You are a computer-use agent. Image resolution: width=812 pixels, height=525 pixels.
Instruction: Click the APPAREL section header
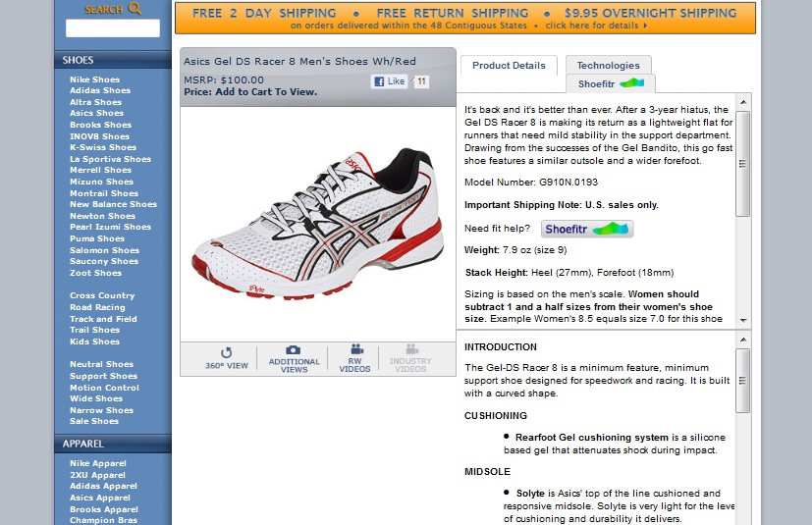click(112, 444)
